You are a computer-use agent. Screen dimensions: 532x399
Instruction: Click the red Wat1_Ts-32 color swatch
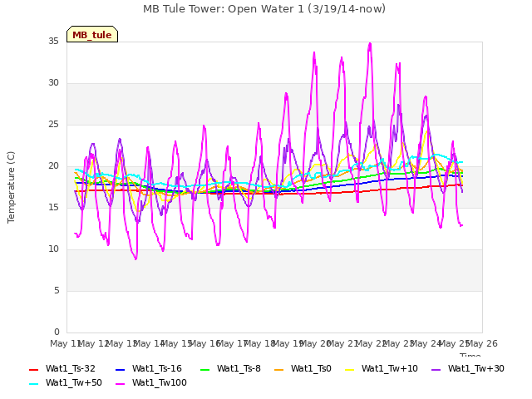click(33, 369)
